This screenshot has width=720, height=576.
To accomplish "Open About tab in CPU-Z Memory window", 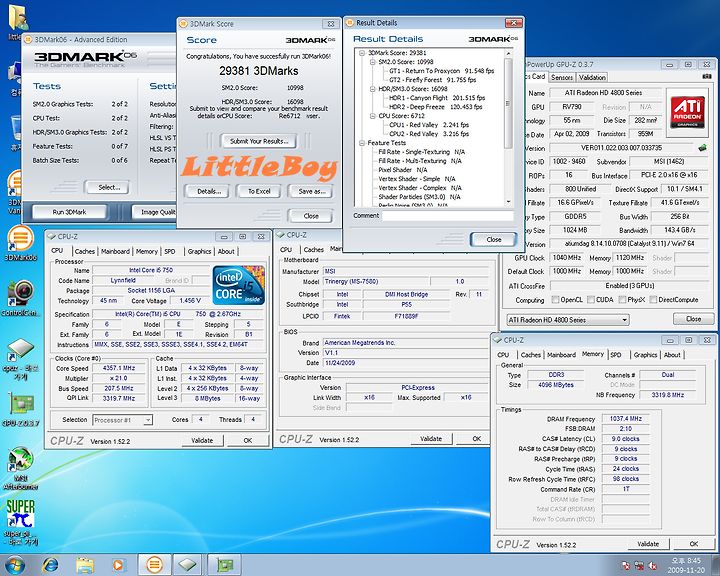I will (672, 355).
